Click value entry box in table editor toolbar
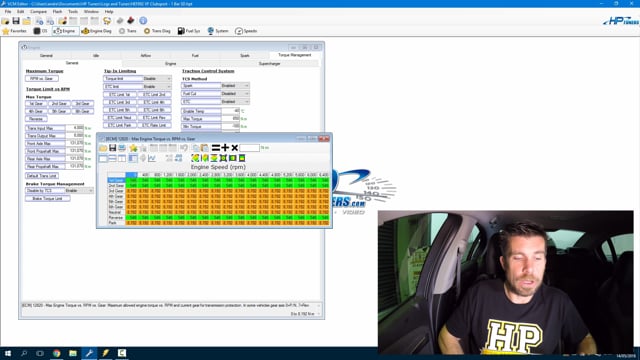The image size is (640, 360). coord(249,148)
